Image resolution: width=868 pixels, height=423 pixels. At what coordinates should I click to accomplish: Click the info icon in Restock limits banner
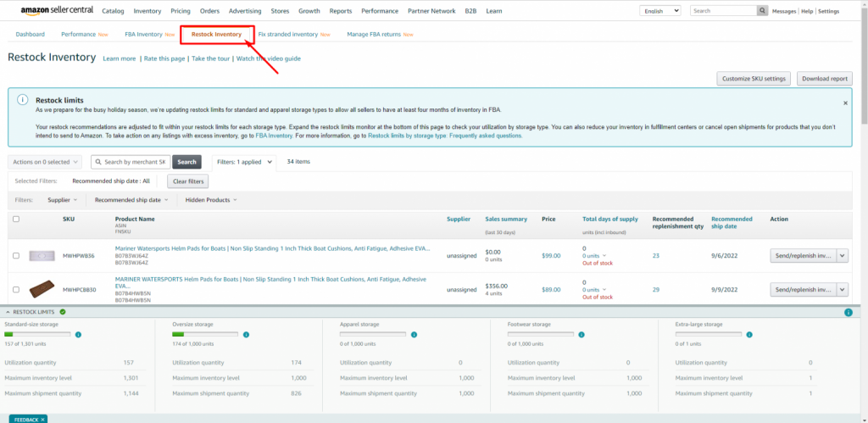(x=22, y=100)
